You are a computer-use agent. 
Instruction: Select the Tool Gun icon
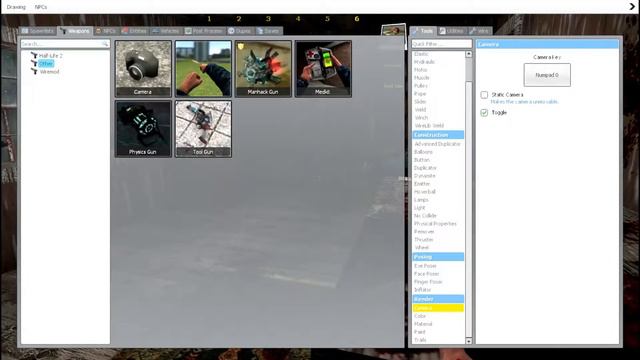point(203,129)
